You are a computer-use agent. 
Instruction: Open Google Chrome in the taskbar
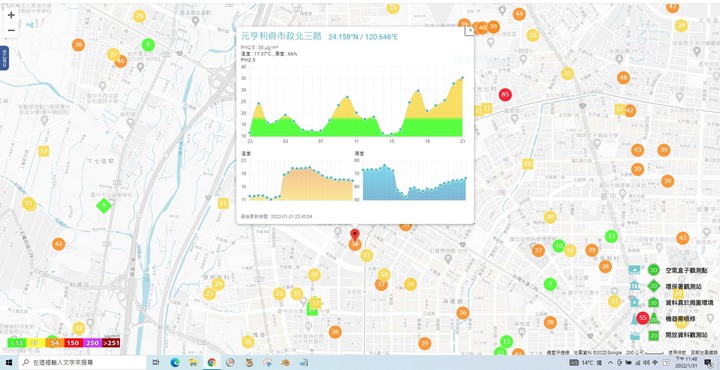(212, 363)
